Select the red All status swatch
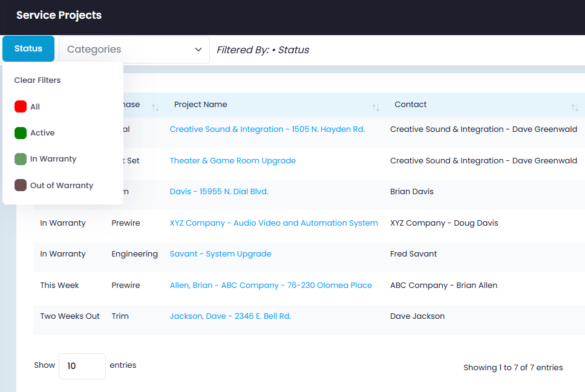The height and width of the screenshot is (392, 585). tap(21, 106)
